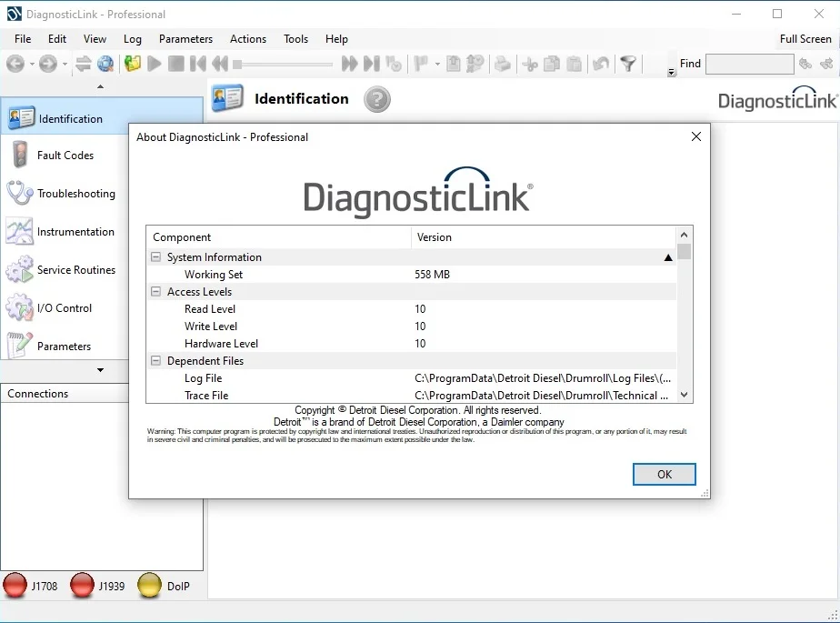
Task: Click the log playback position slider
Action: (x=283, y=65)
